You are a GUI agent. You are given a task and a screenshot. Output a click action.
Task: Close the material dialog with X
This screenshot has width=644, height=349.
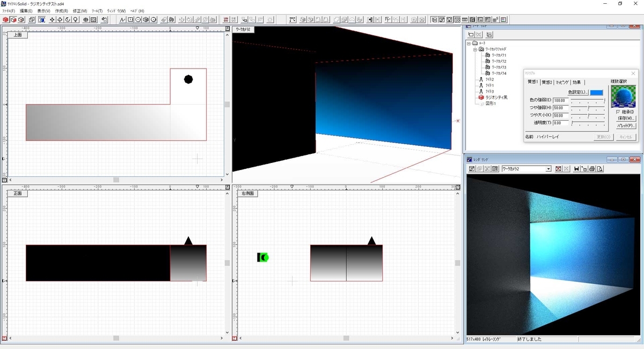[x=633, y=73]
